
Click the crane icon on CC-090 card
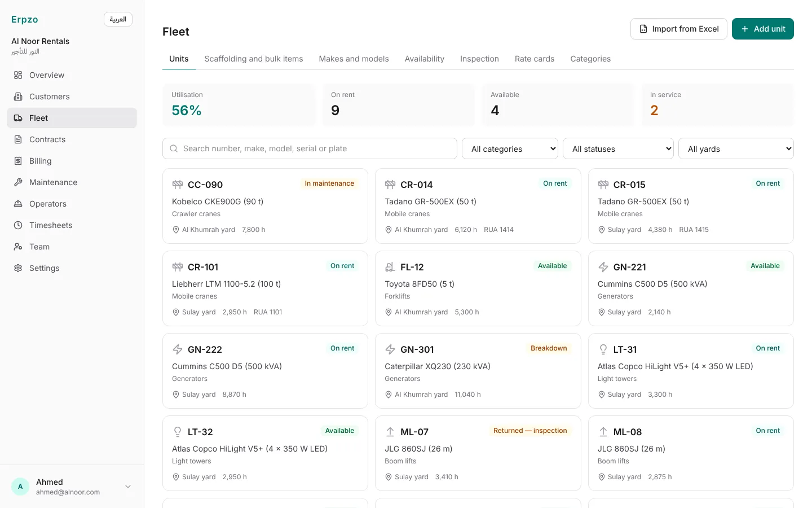click(x=178, y=185)
